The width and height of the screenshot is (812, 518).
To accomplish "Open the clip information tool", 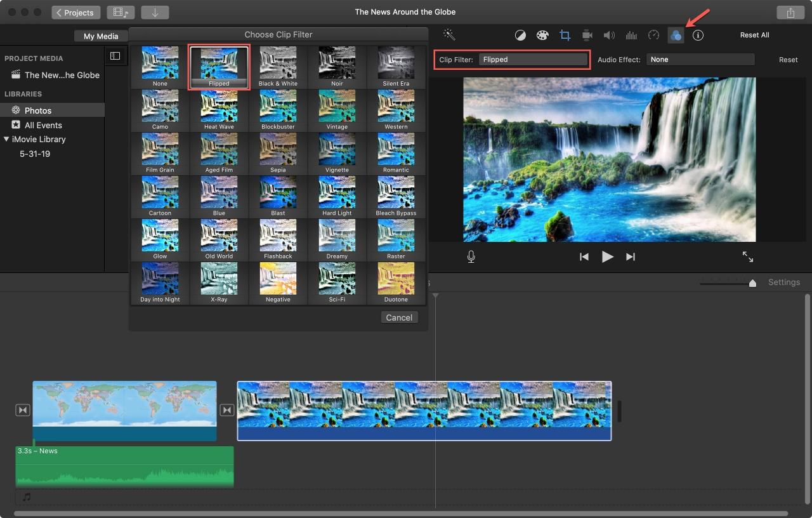I will point(698,36).
